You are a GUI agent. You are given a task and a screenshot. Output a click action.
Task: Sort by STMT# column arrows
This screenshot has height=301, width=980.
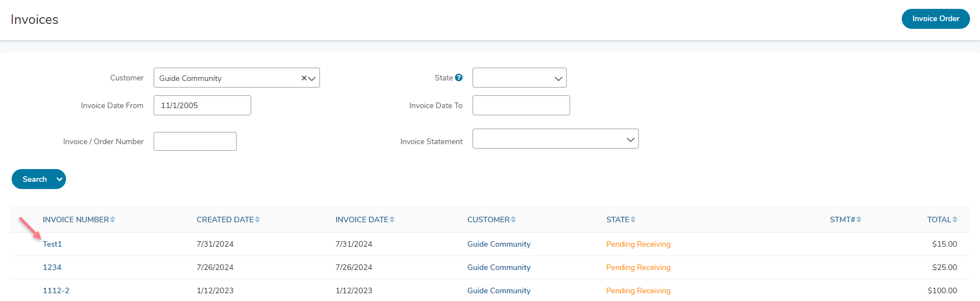click(x=859, y=220)
